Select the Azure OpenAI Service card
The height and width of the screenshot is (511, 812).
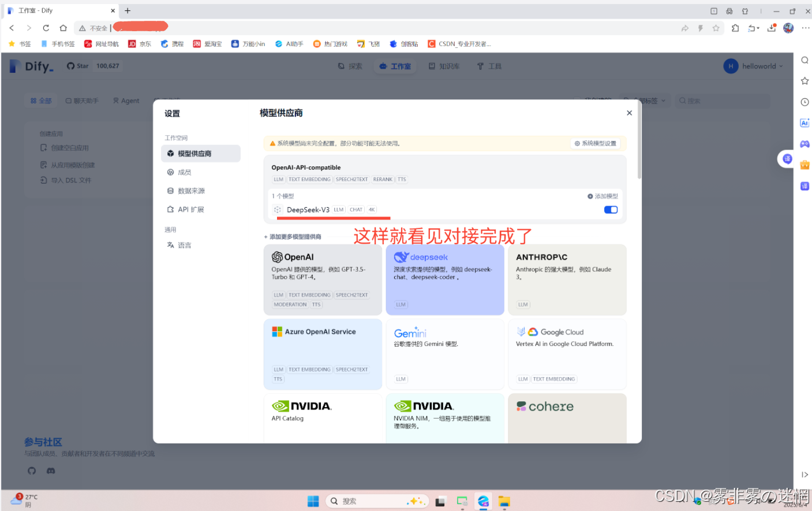(x=323, y=355)
